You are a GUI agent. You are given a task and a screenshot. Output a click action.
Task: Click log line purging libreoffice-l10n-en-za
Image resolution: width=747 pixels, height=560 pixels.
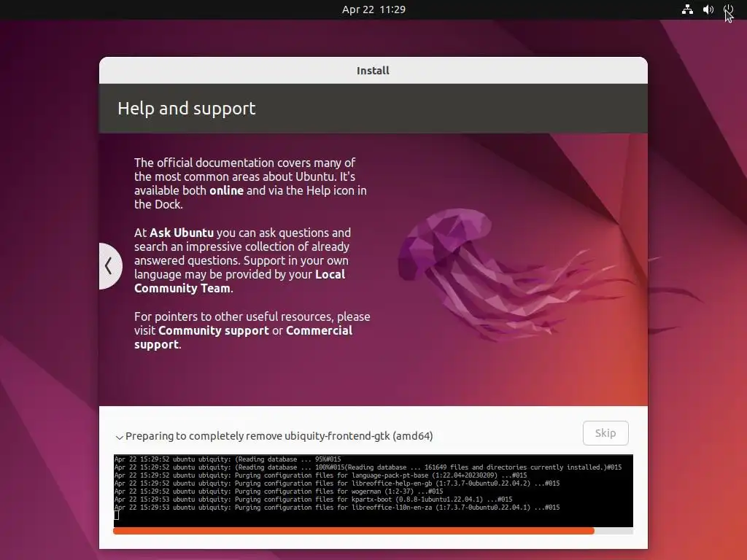[337, 507]
